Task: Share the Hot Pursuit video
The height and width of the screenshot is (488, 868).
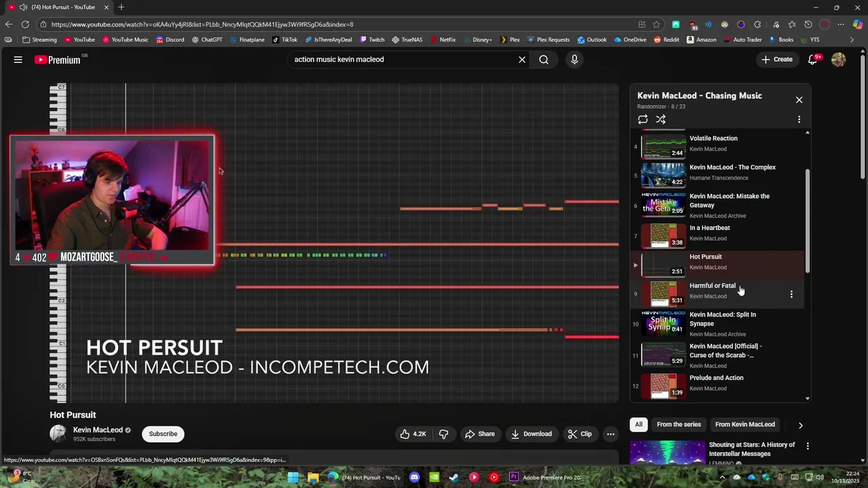Action: 479,434
